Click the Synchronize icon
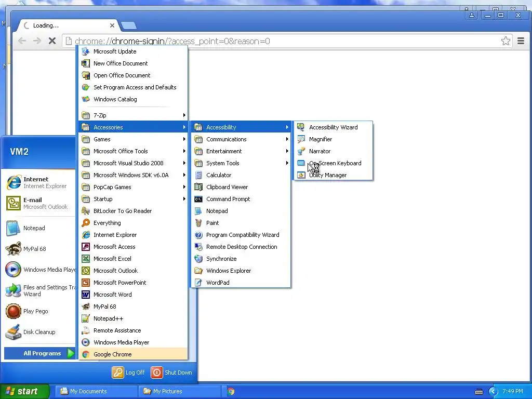The image size is (532, 399). pos(198,259)
